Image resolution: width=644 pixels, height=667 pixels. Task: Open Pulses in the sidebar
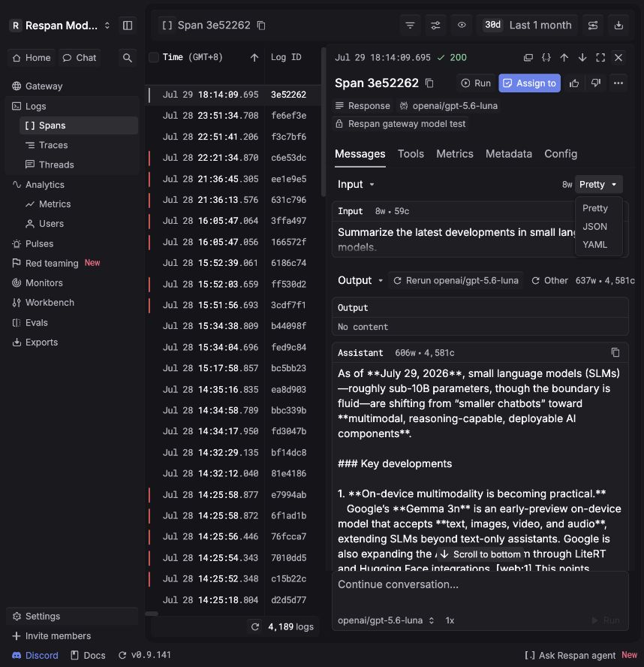point(72,244)
